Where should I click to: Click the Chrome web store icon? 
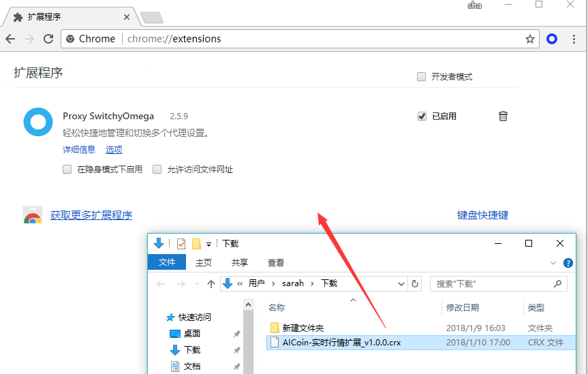(33, 215)
